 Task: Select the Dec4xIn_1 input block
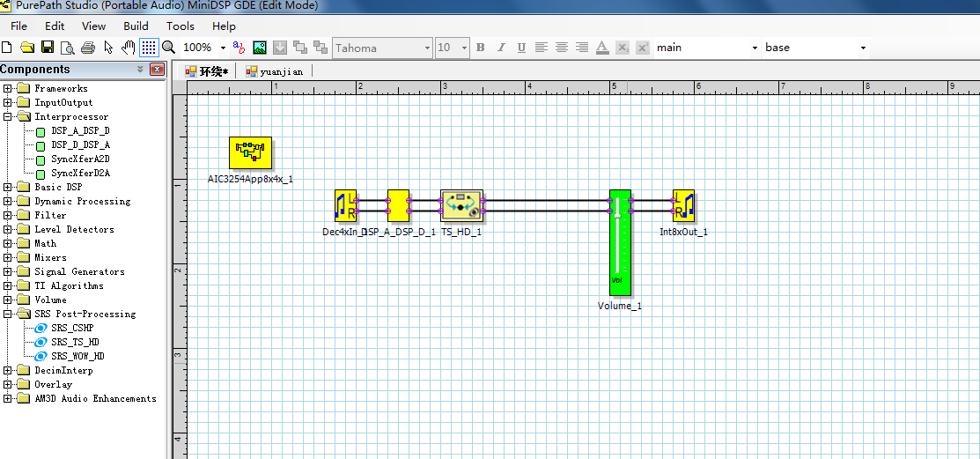point(346,206)
